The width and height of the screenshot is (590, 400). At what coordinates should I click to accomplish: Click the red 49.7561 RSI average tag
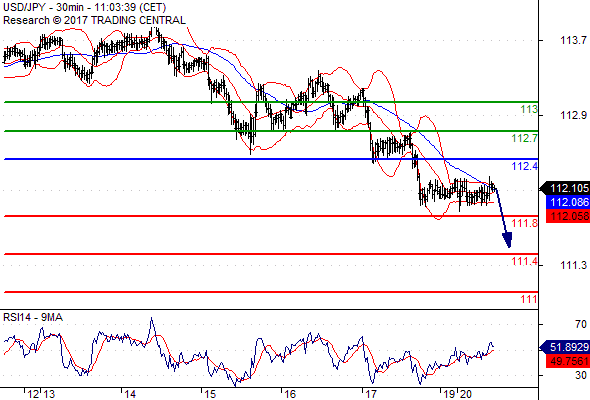tap(568, 361)
